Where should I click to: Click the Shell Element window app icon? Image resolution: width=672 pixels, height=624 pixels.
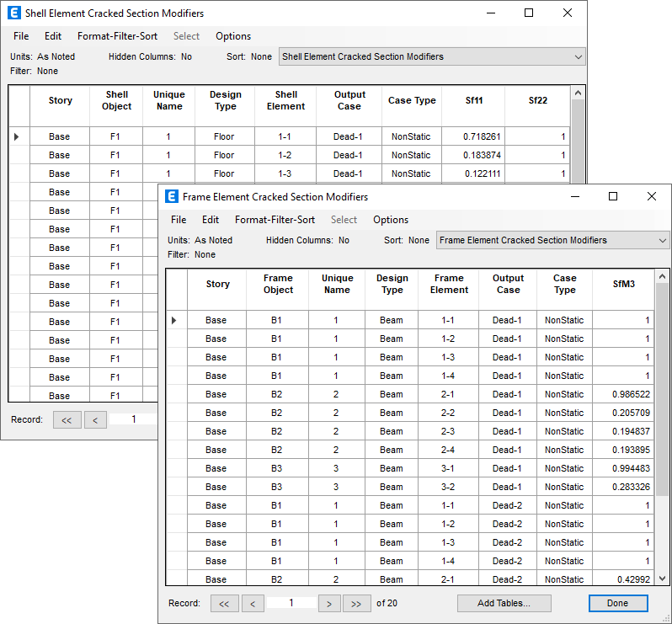click(x=14, y=13)
